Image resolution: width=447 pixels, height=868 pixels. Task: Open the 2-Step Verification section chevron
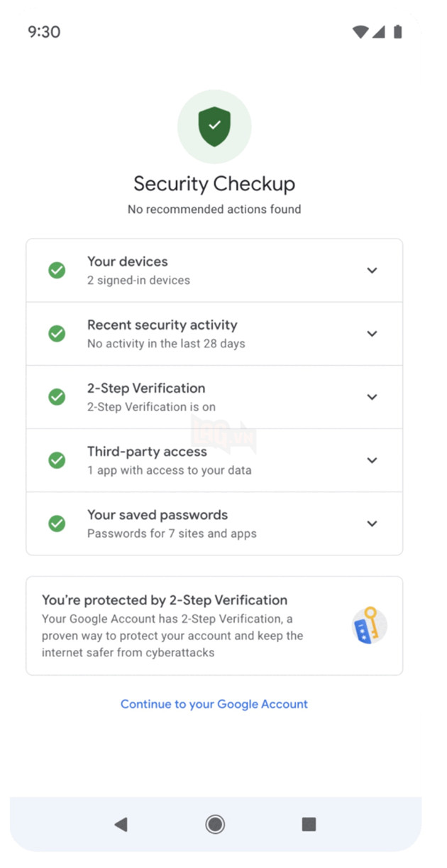(372, 396)
